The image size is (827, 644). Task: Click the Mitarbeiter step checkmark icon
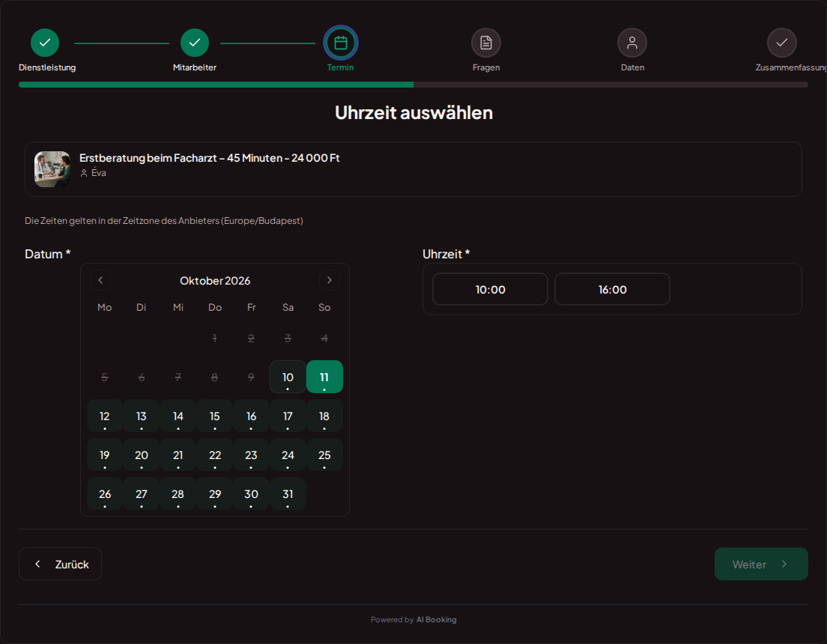(x=195, y=43)
